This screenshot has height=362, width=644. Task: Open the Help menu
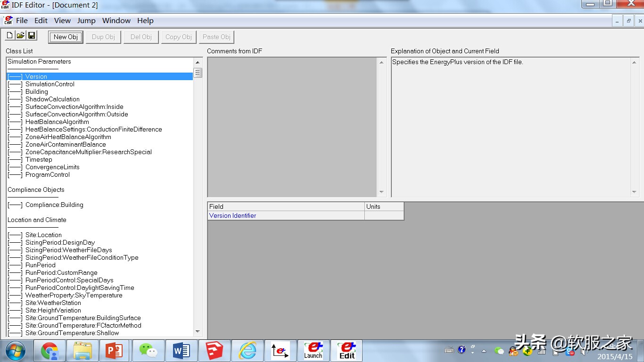(145, 21)
